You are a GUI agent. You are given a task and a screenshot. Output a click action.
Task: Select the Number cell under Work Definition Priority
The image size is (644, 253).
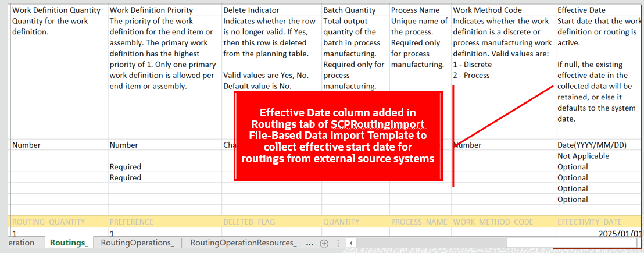[164, 145]
